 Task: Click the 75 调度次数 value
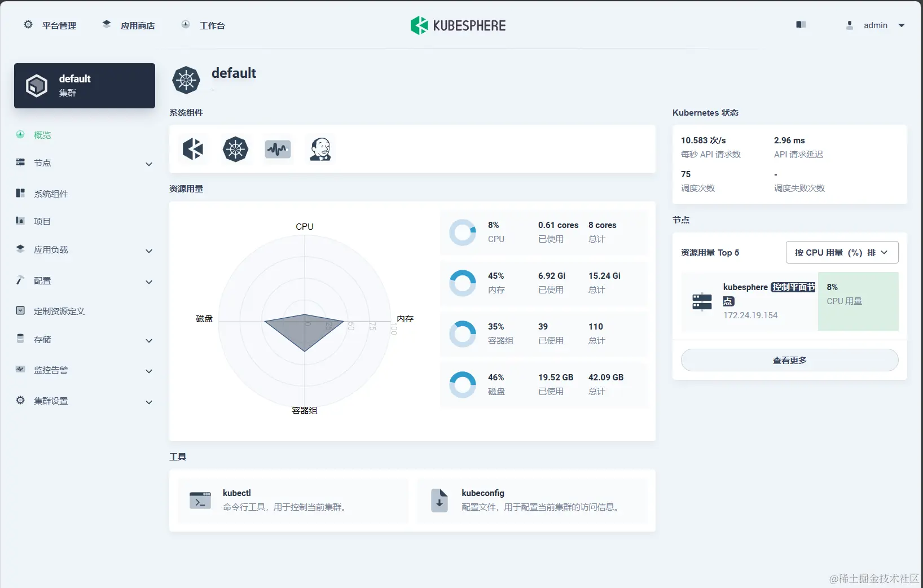tap(686, 174)
